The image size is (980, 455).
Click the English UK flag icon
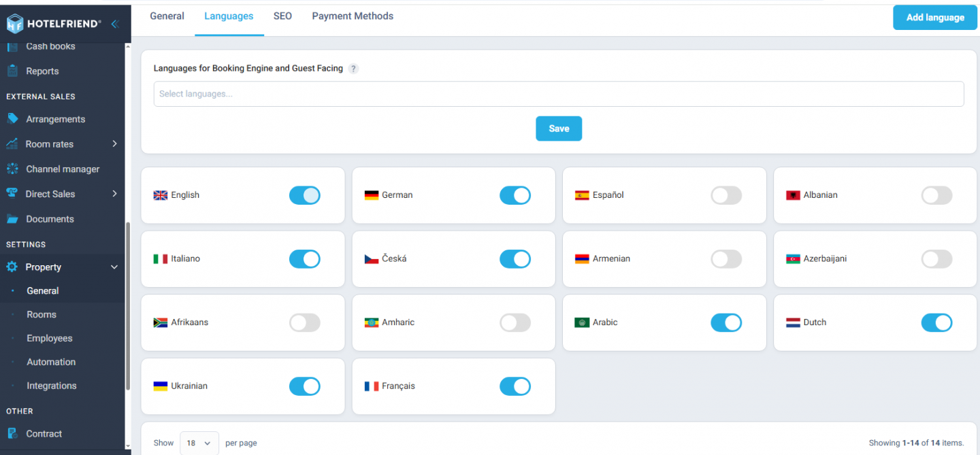161,195
